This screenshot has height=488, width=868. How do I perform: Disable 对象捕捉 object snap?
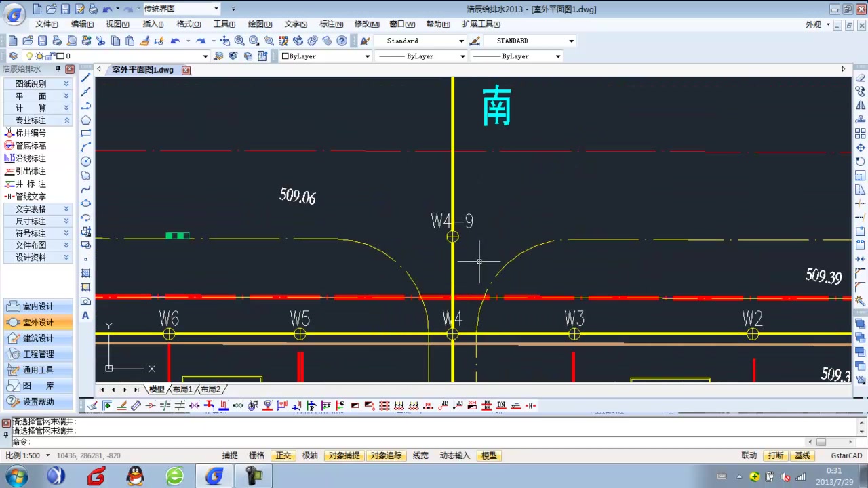(344, 455)
